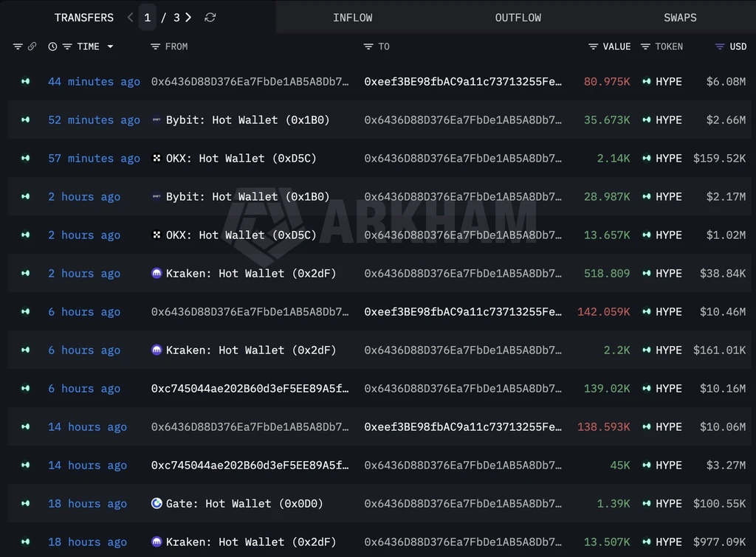The height and width of the screenshot is (557, 756).
Task: Open the 44 minutes ago transaction
Action: (94, 81)
